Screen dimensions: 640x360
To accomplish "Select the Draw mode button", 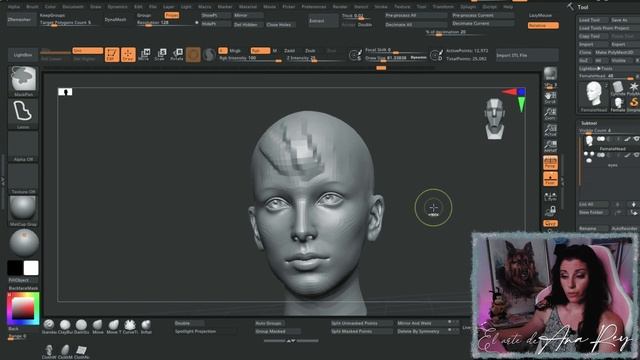I will pos(128,55).
